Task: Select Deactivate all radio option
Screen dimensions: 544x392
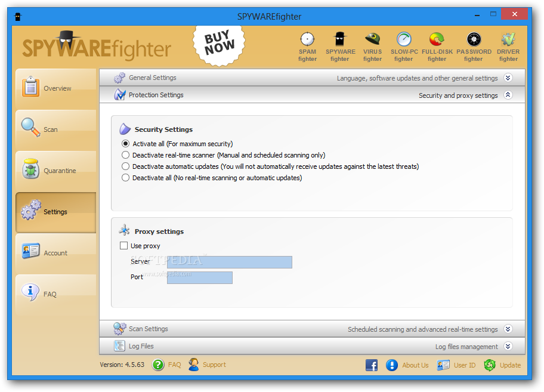Action: pos(126,178)
